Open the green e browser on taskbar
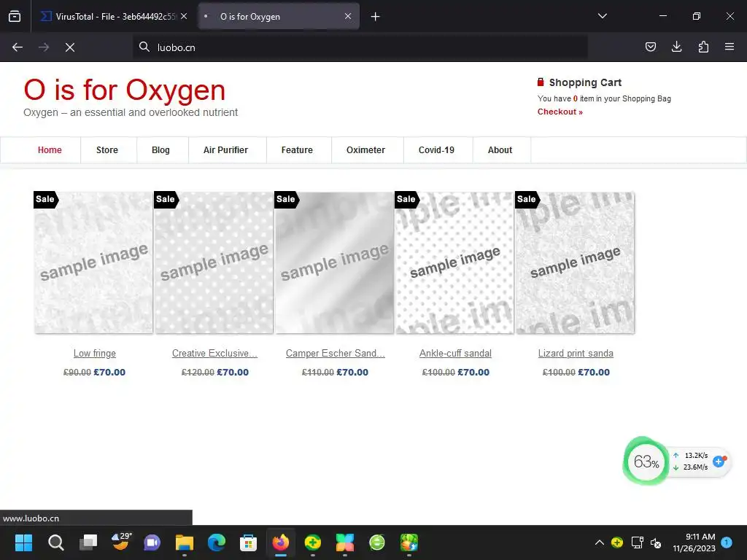The height and width of the screenshot is (560, 747). pyautogui.click(x=377, y=542)
